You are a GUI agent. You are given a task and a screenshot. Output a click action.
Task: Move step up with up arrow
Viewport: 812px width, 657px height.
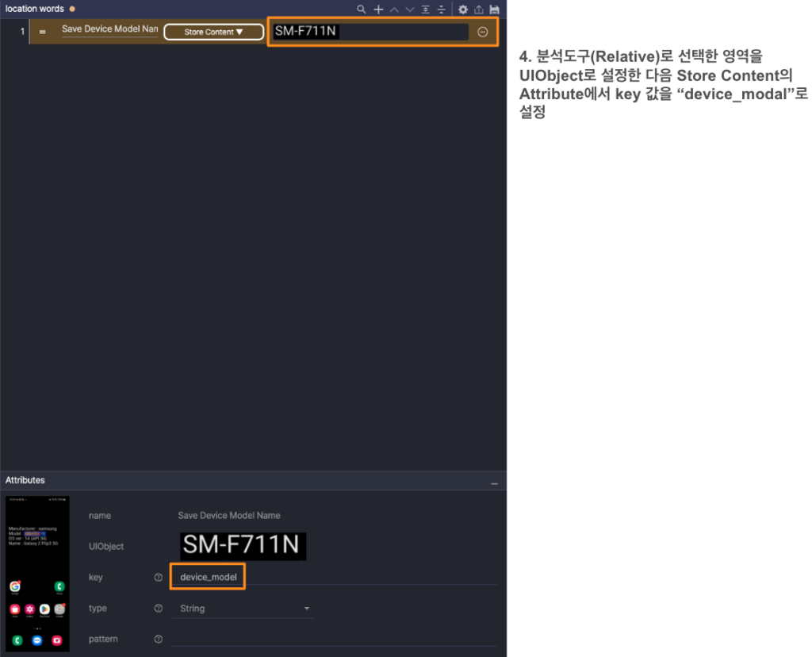point(394,10)
